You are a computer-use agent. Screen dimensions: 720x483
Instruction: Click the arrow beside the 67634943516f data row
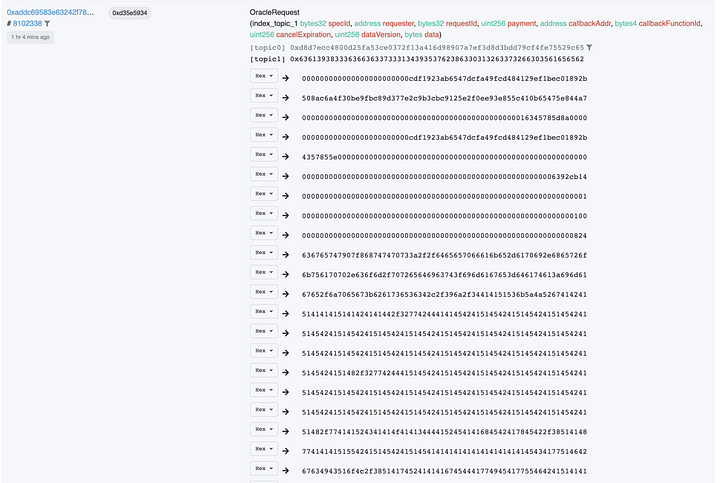click(x=286, y=468)
